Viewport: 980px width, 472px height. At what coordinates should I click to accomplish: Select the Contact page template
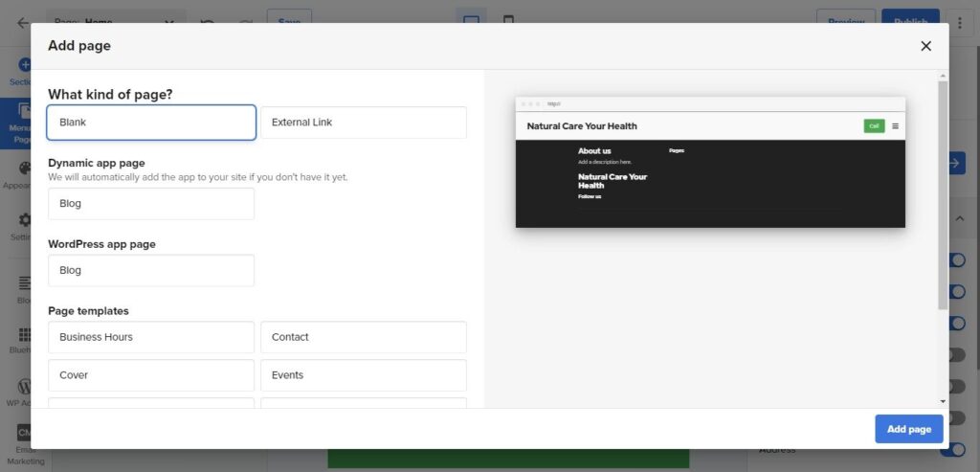[364, 337]
